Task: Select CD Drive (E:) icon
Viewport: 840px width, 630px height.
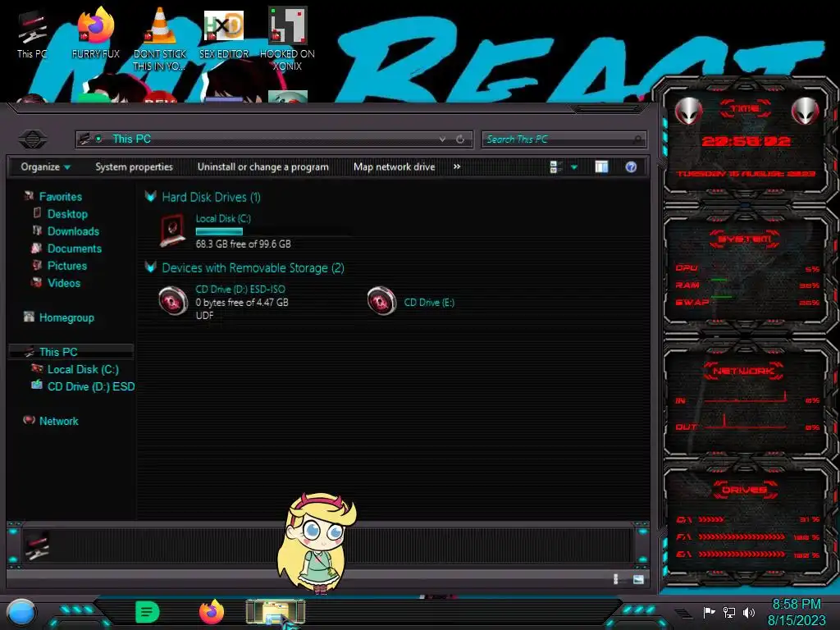Action: tap(381, 301)
